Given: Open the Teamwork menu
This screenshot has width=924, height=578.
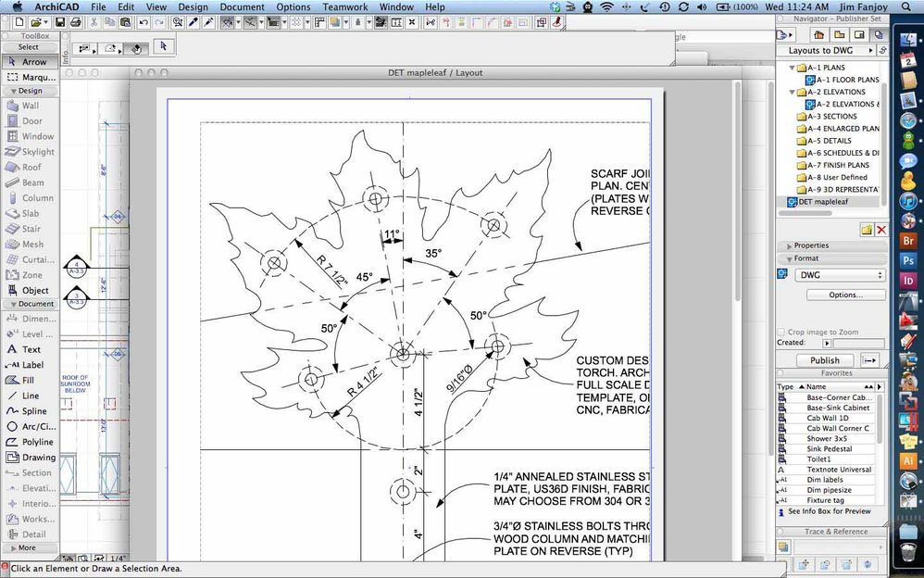Looking at the screenshot, I should (x=345, y=7).
